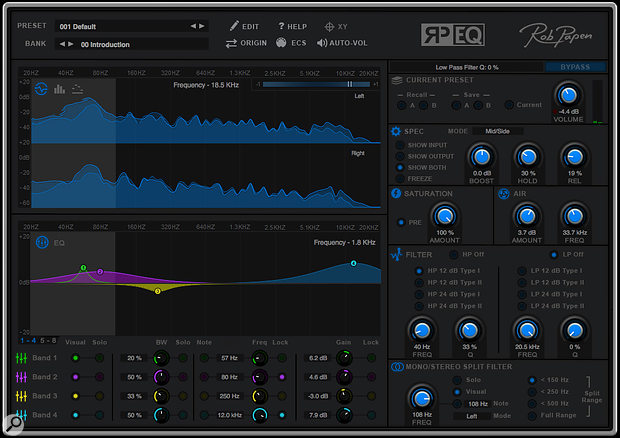The width and height of the screenshot is (620, 438).
Task: Open Help with the question mark
Action: [281, 26]
